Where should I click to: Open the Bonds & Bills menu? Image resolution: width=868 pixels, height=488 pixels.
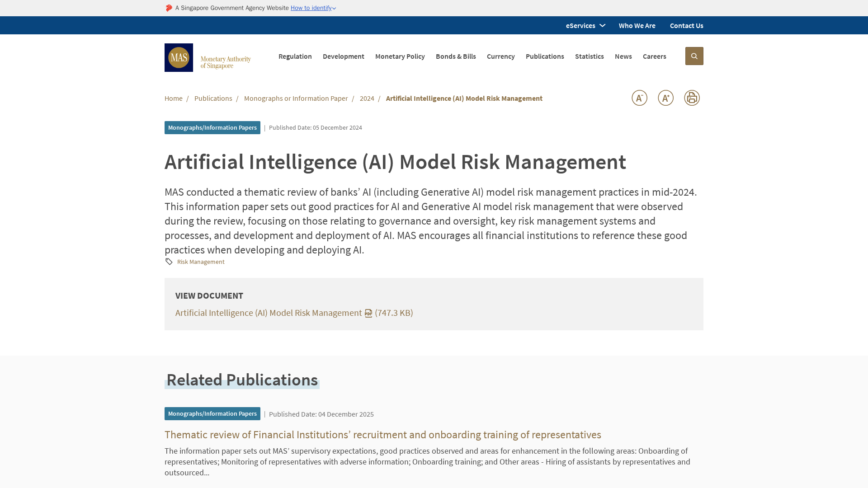(455, 56)
